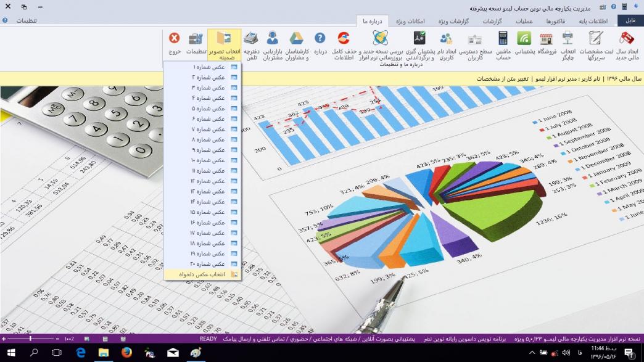Click انتخاب عکس دلخواه custom image option
The height and width of the screenshot is (362, 644).
tap(204, 274)
